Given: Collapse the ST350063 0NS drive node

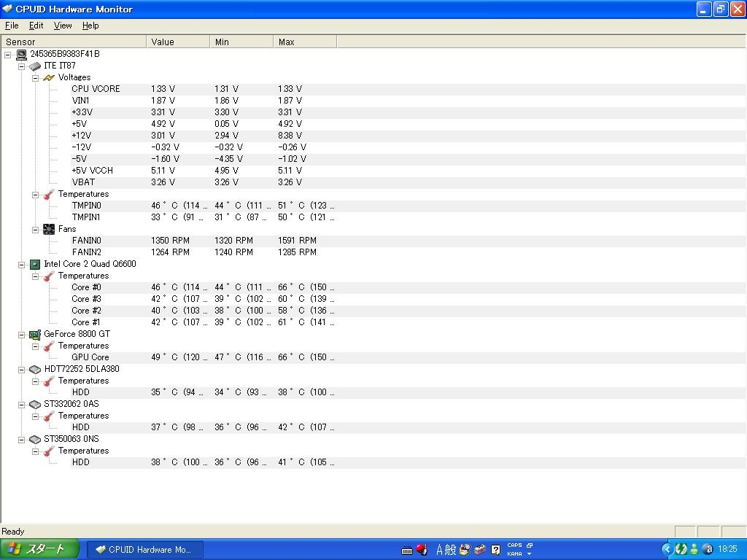Looking at the screenshot, I should (21, 440).
